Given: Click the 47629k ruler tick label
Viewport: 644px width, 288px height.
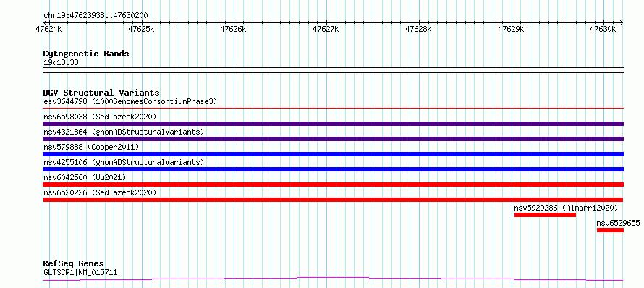Looking at the screenshot, I should pos(511,29).
